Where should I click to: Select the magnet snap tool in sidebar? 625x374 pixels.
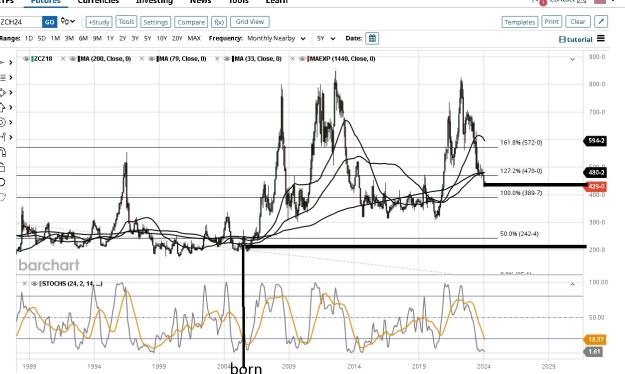tap(2, 152)
